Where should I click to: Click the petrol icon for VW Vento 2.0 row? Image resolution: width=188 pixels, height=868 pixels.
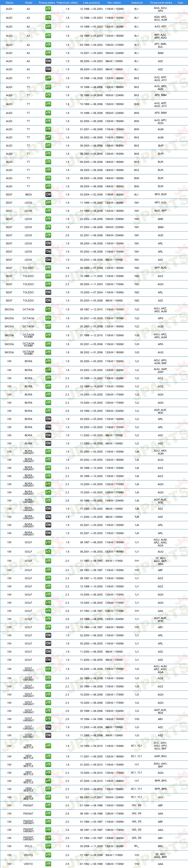[48, 855]
